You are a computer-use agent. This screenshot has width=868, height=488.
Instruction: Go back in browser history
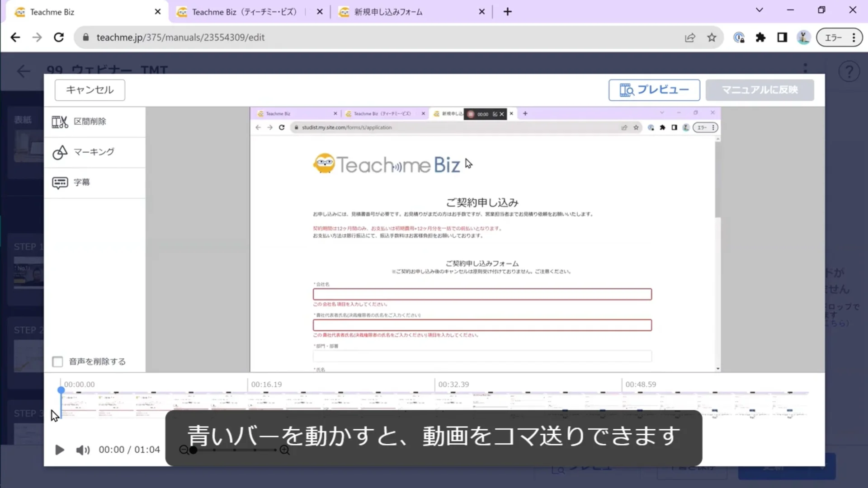pos(15,38)
